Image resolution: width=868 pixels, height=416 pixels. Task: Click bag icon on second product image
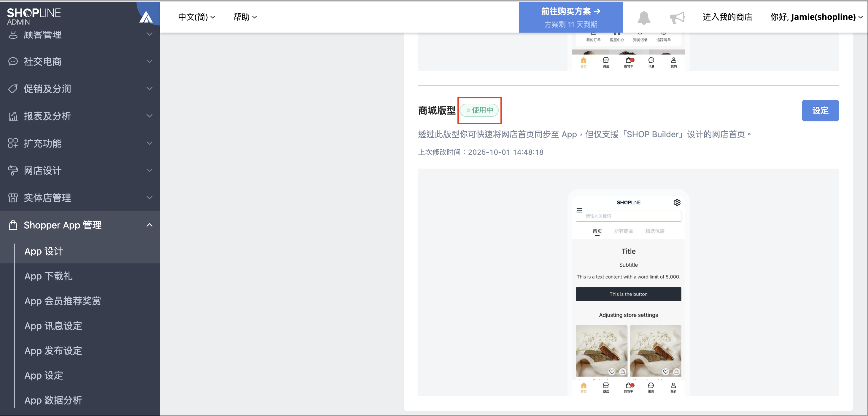coord(676,372)
